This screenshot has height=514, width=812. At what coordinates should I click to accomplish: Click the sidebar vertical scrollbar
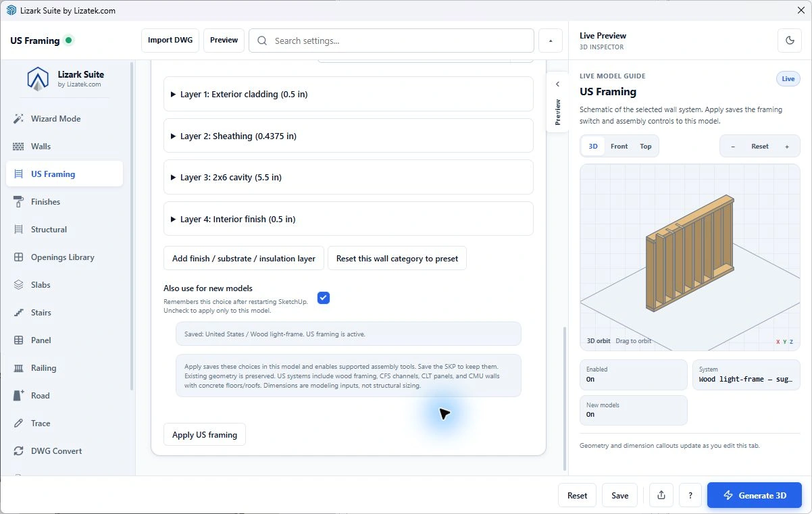[x=132, y=226]
